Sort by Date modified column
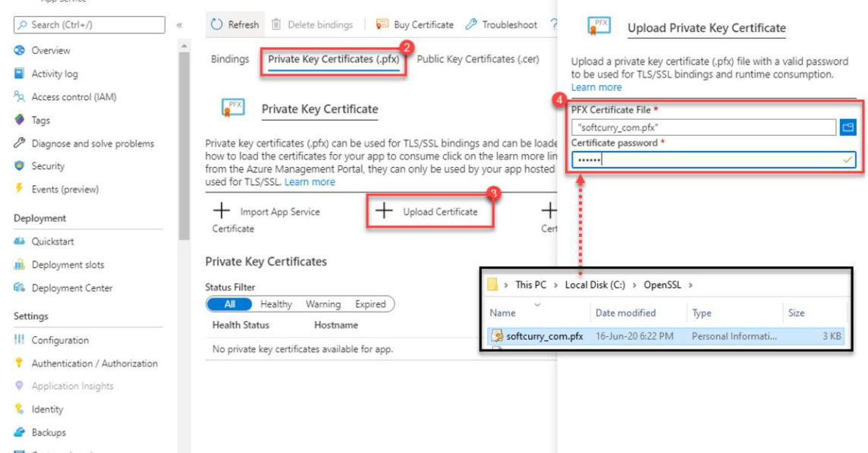Viewport: 868px width, 453px height. click(625, 313)
